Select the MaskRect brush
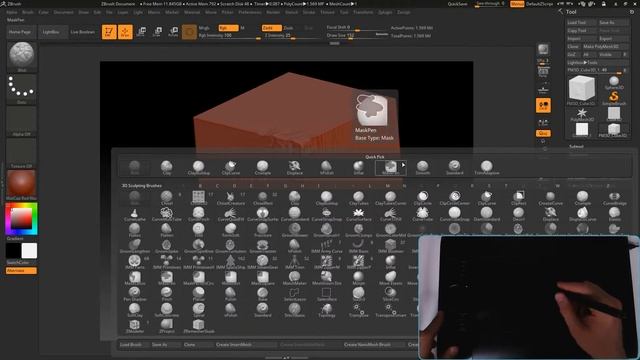Viewport: 640px width, 360px height. 231,278
